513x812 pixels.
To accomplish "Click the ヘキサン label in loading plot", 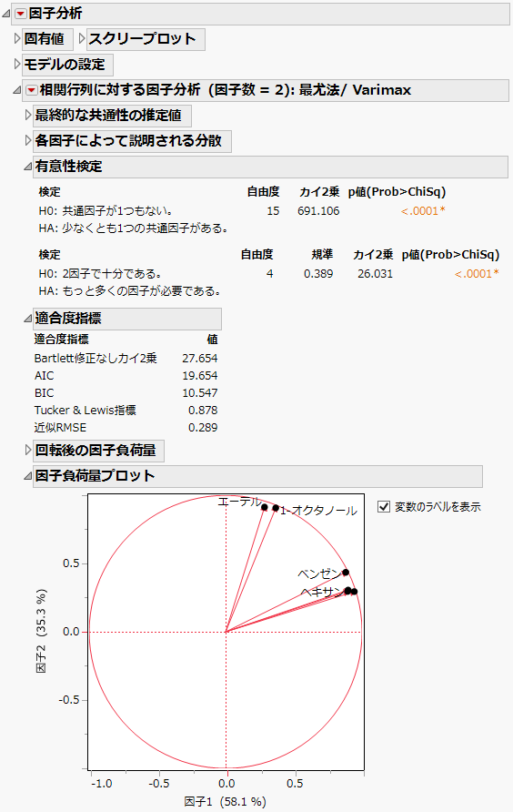I will [322, 592].
